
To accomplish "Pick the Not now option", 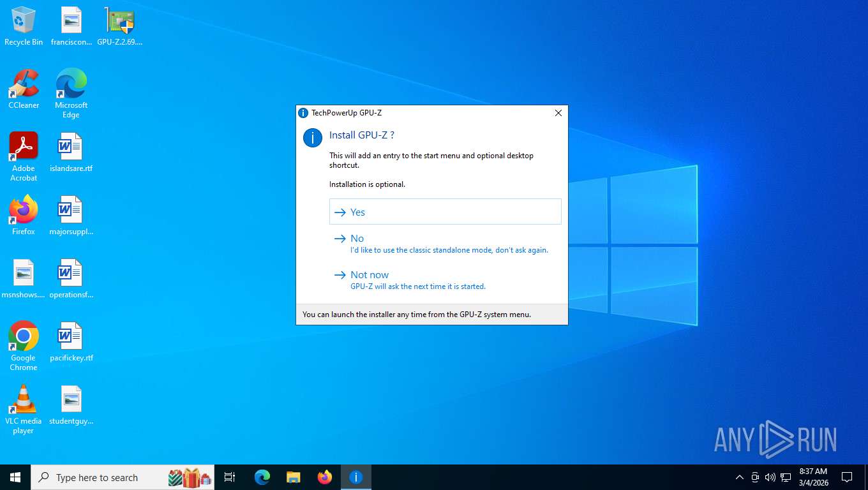I will (x=445, y=280).
